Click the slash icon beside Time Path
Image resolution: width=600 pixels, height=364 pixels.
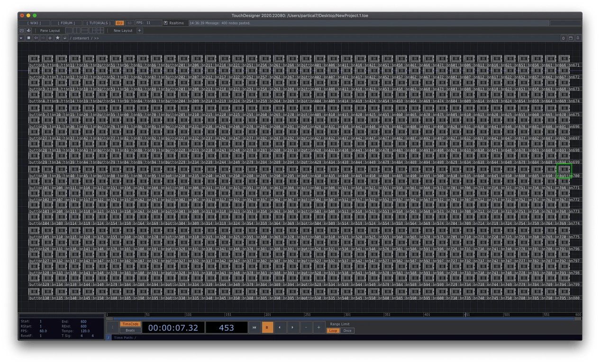[109, 338]
